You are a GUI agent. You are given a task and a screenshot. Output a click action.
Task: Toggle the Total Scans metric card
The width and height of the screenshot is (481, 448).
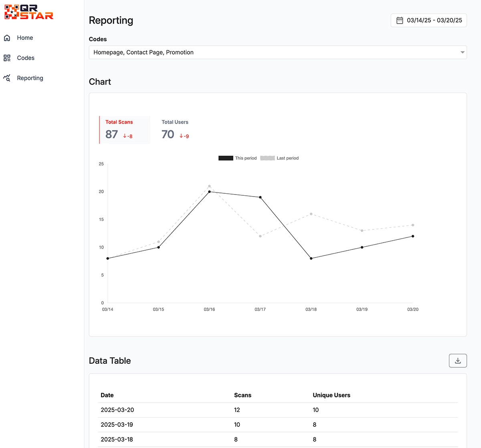pyautogui.click(x=124, y=130)
